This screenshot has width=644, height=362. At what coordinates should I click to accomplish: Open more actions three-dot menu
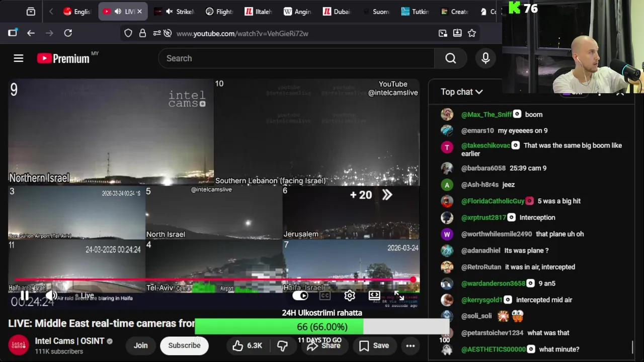tap(411, 345)
